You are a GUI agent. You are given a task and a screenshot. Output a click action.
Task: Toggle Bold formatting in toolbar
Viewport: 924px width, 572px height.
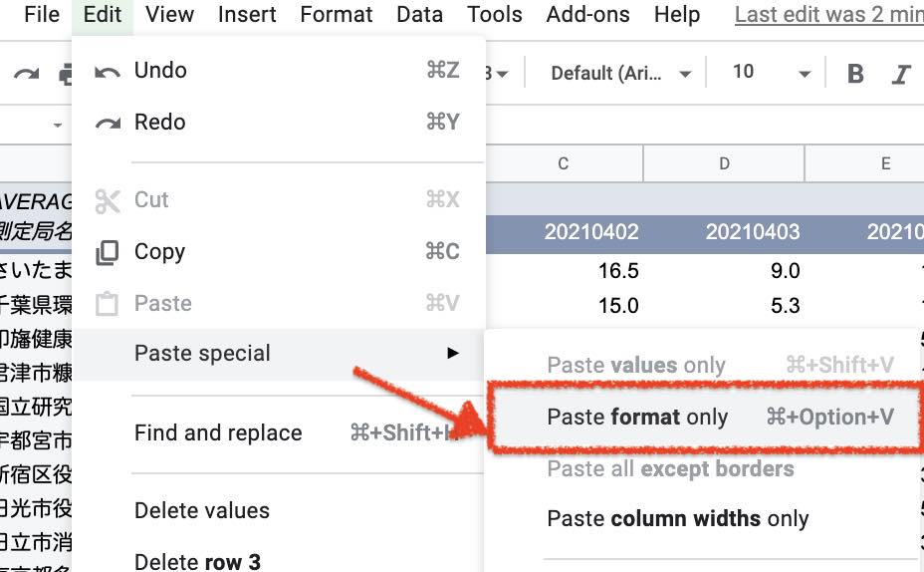855,74
